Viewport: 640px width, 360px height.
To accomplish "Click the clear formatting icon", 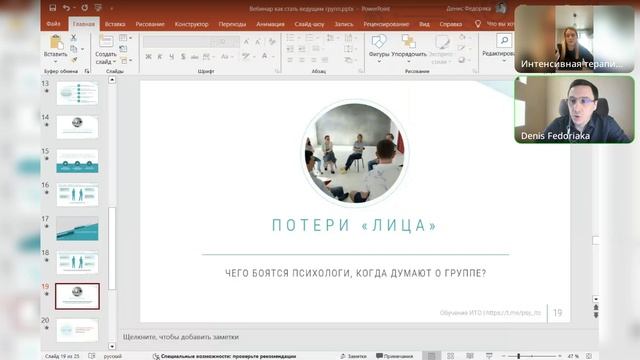I will coord(272,42).
